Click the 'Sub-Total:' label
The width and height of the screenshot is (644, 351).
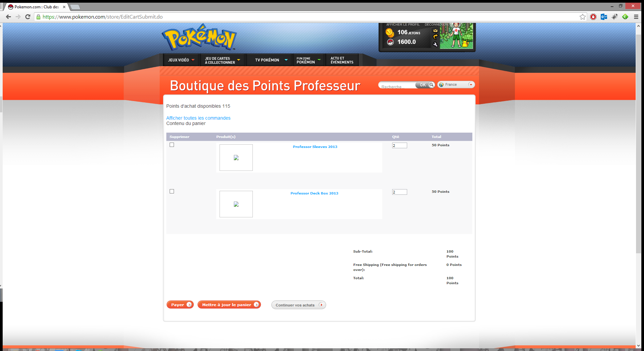(363, 252)
